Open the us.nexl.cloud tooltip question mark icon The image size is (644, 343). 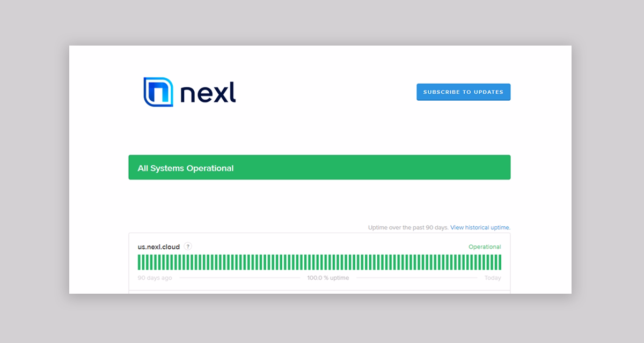188,247
